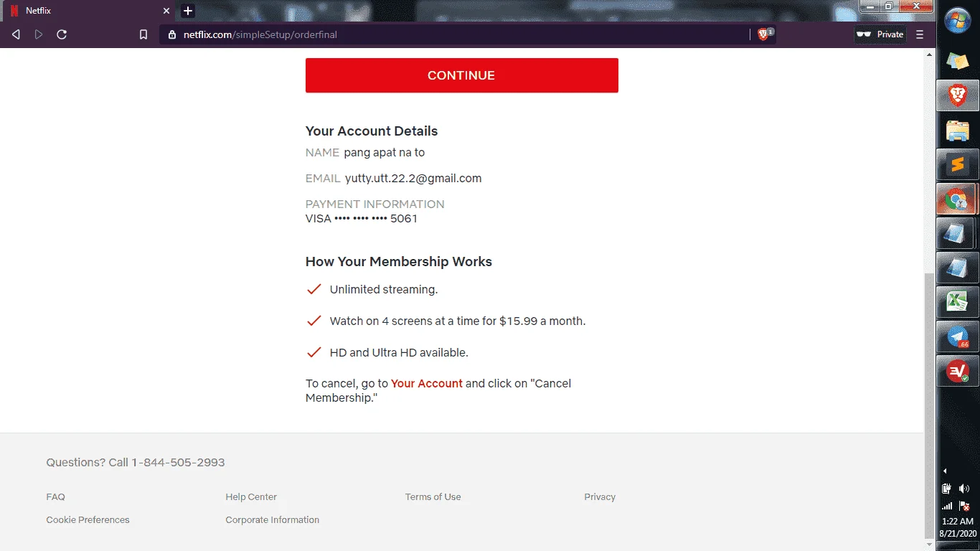Image resolution: width=980 pixels, height=551 pixels.
Task: Click the volume speaker tray icon
Action: pyautogui.click(x=964, y=489)
